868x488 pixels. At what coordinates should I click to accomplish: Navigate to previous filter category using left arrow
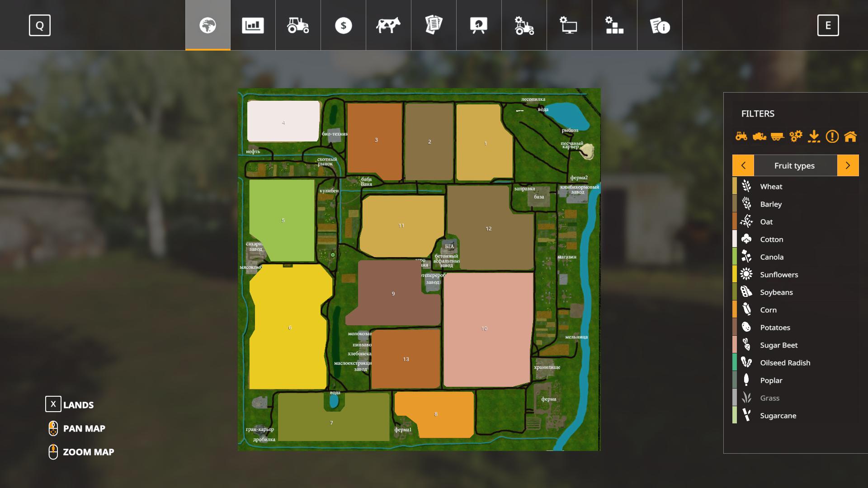click(x=743, y=165)
